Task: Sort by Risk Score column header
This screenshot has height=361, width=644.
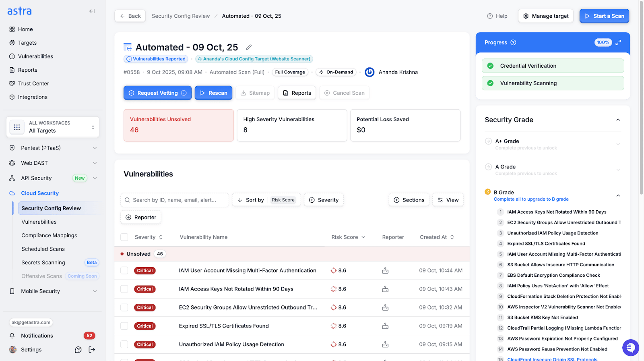Action: (x=349, y=237)
